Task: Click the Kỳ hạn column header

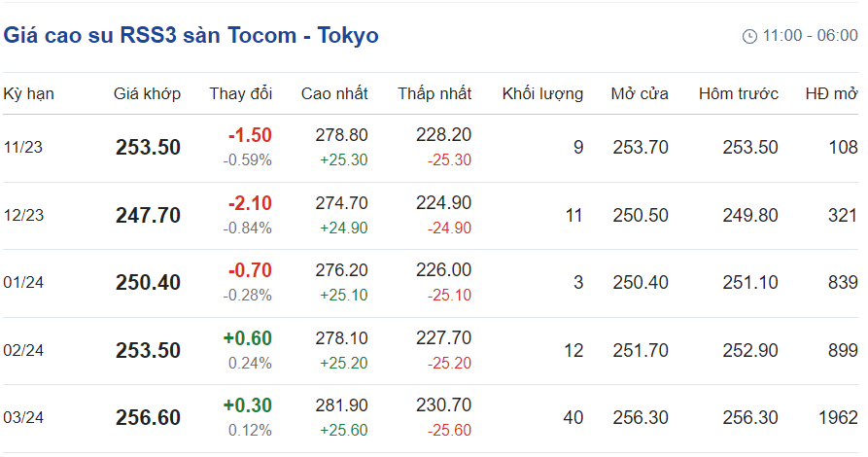Action: click(28, 94)
